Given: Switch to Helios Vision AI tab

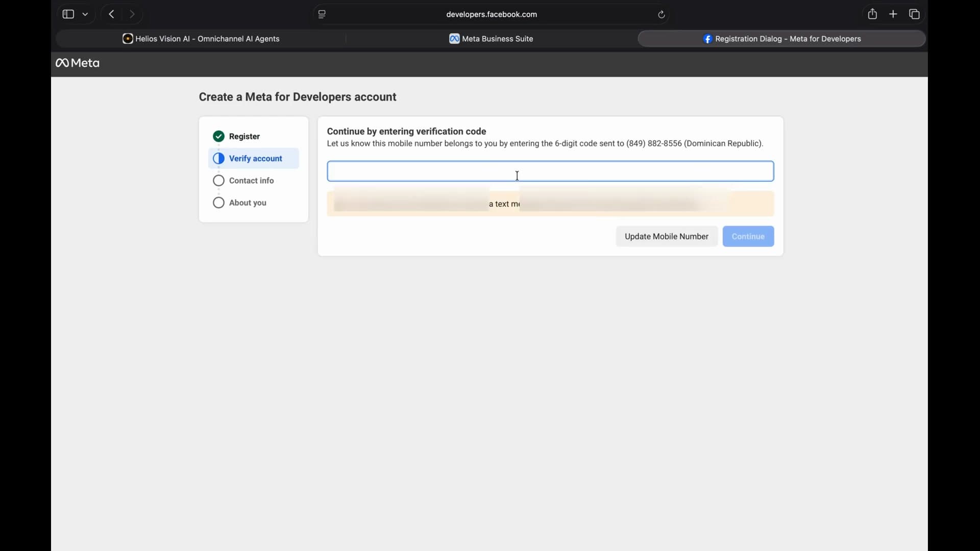Looking at the screenshot, I should pos(201,39).
